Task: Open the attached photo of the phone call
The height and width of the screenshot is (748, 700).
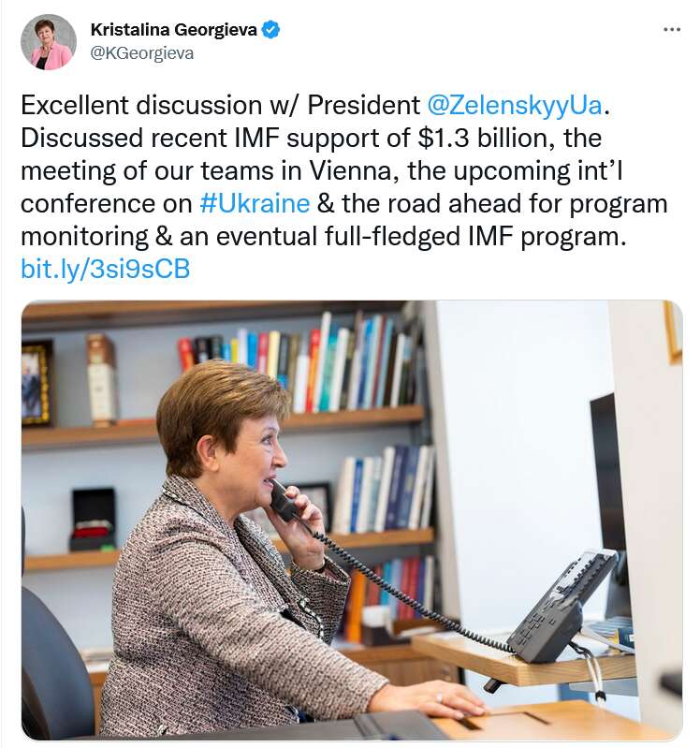Action: pyautogui.click(x=351, y=520)
